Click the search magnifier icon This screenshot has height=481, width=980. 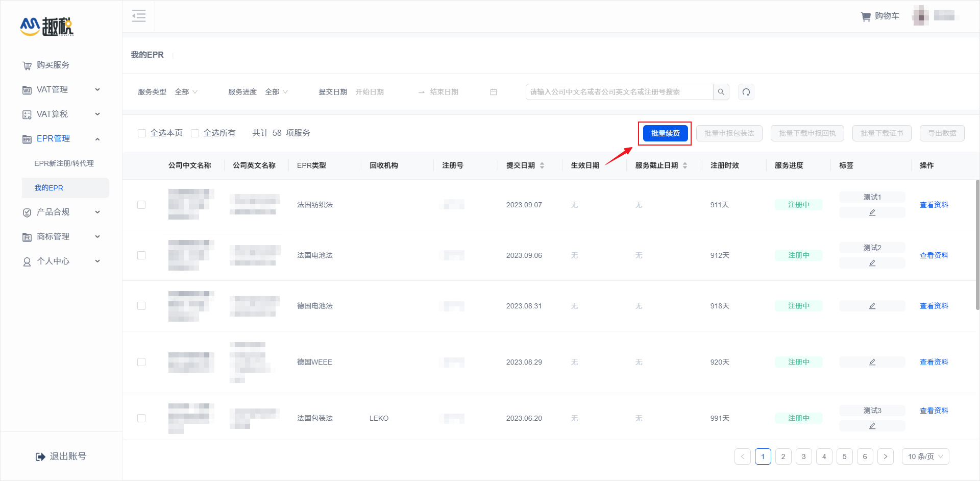click(x=721, y=92)
